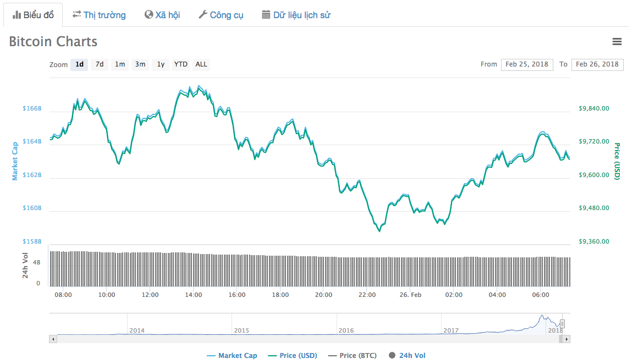Select the YTD zoom range

[x=180, y=64]
